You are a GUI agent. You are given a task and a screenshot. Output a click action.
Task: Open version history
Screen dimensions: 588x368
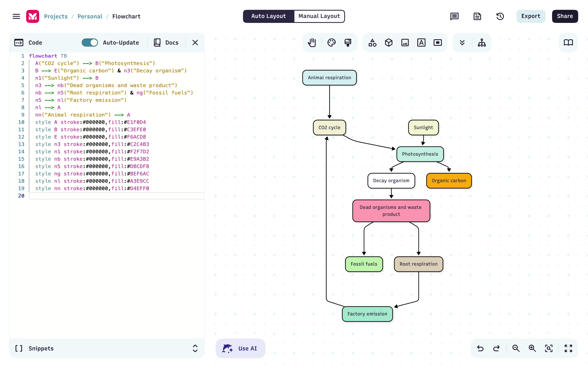pyautogui.click(x=500, y=16)
